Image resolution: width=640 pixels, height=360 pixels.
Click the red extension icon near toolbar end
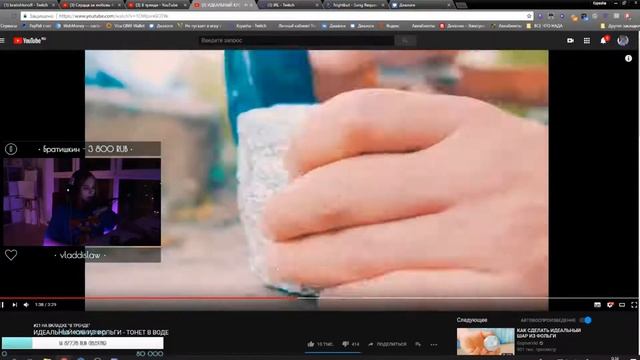(628, 16)
